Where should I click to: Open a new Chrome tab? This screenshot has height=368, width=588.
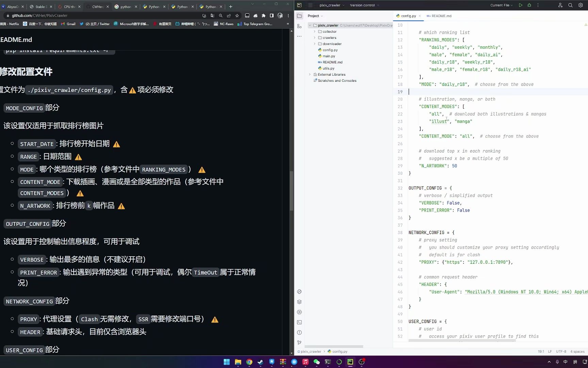231,6
